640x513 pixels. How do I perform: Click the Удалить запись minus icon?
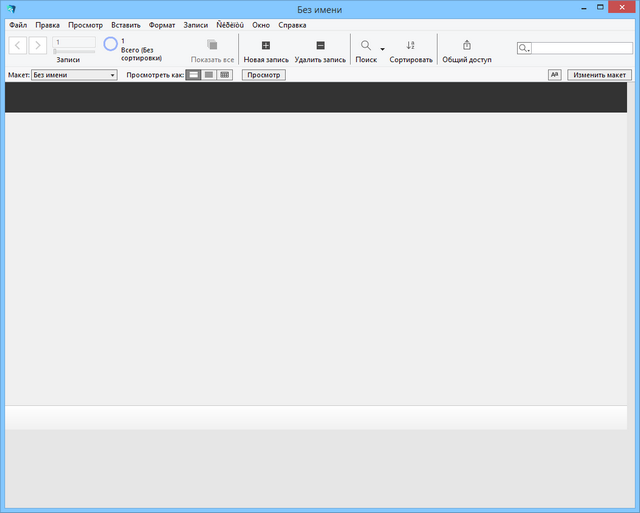pyautogui.click(x=320, y=46)
